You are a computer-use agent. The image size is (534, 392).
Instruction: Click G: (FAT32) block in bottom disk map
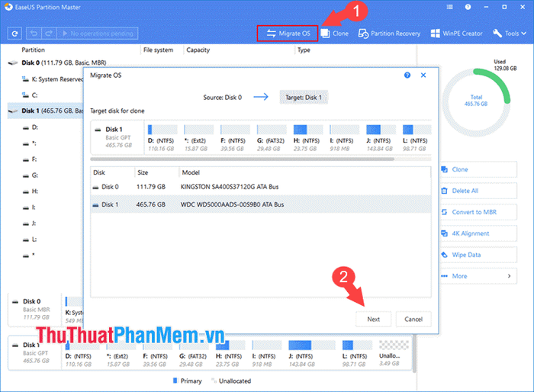(194, 354)
